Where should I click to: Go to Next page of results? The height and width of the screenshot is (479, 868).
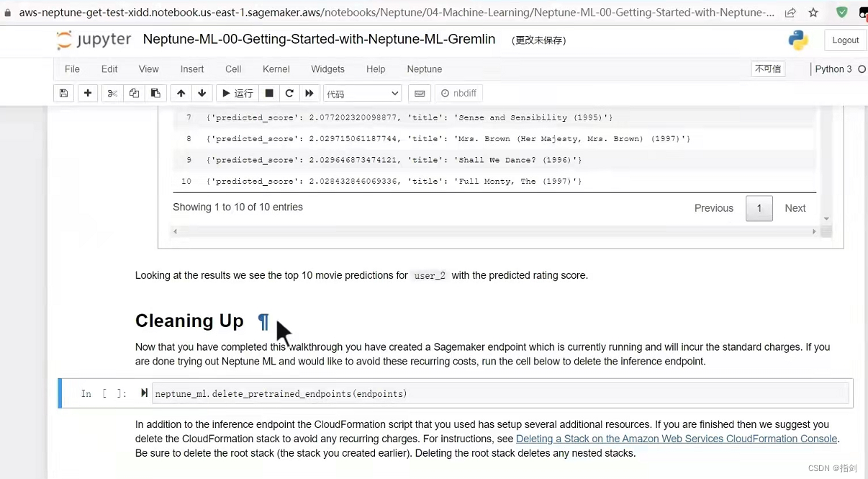coord(795,208)
